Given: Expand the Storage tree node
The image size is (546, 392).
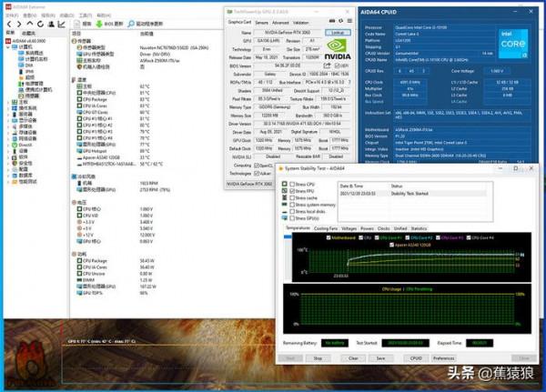Looking at the screenshot, I should pos(8,132).
